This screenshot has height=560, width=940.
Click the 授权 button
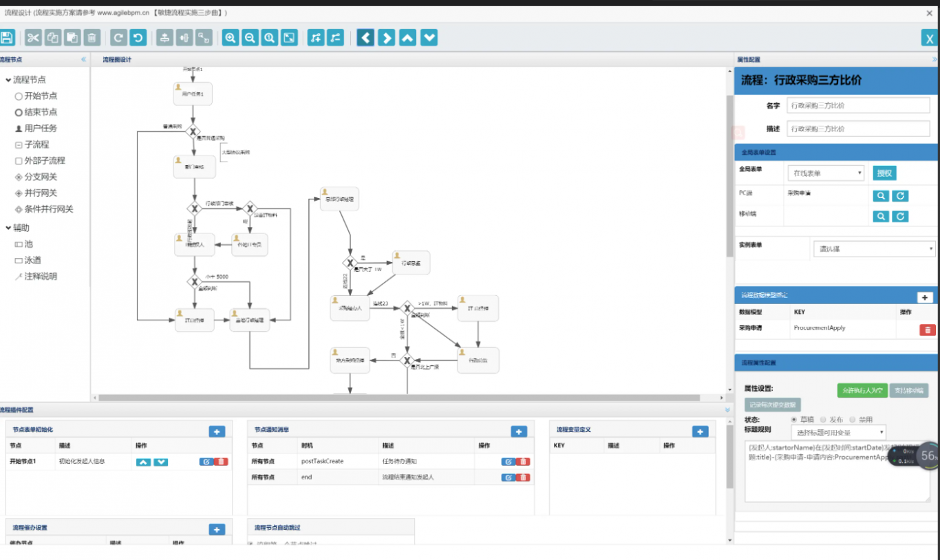click(885, 173)
